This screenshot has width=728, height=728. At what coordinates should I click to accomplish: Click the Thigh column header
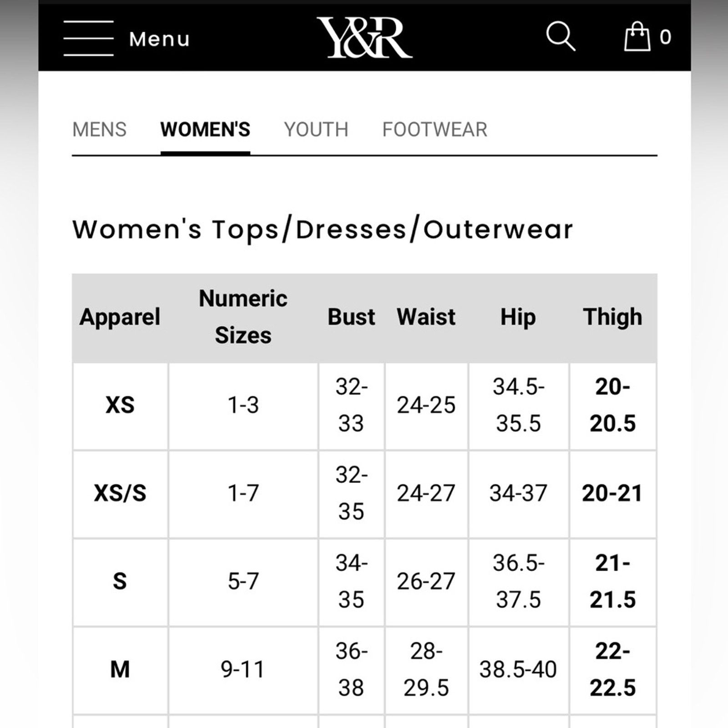click(x=612, y=317)
